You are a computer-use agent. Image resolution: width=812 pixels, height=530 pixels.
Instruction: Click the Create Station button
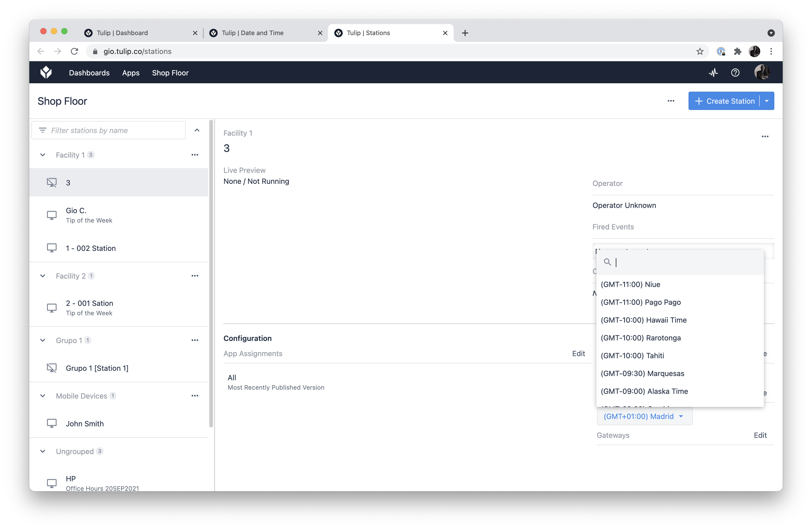(x=724, y=101)
